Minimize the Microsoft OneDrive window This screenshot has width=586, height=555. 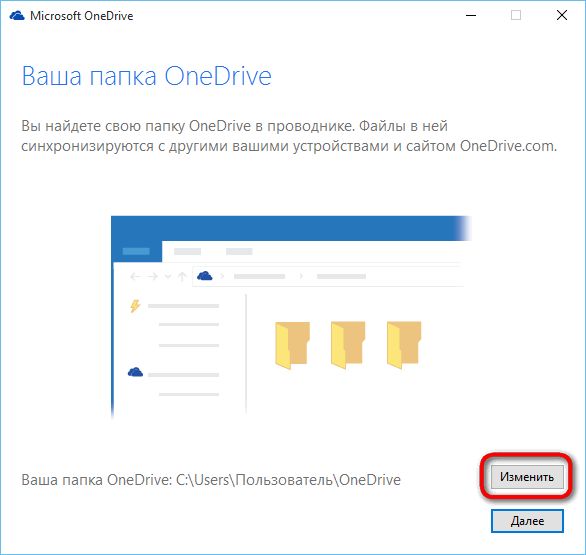pyautogui.click(x=471, y=15)
